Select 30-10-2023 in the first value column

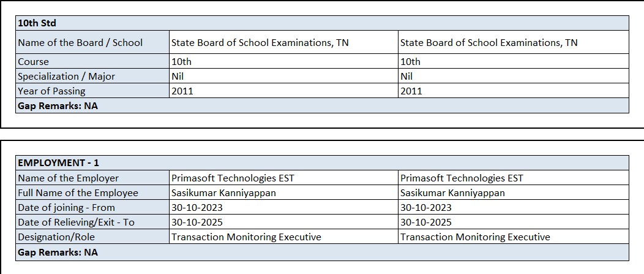pos(197,207)
